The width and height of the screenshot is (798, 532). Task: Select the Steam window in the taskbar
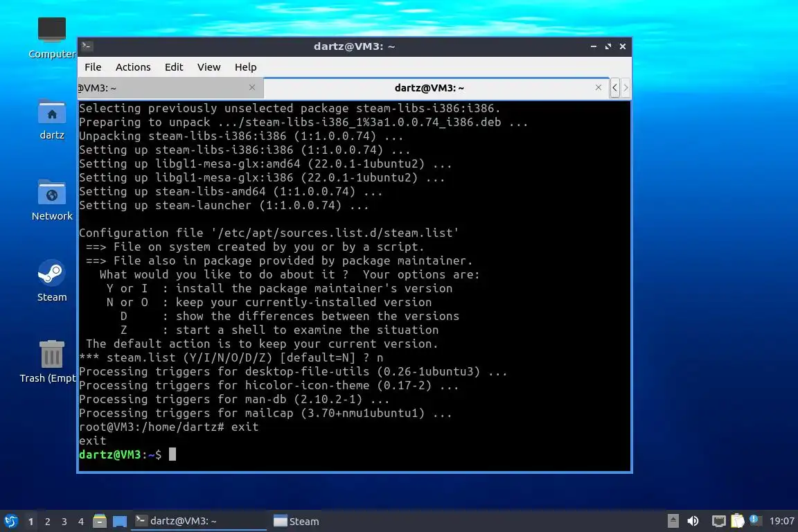click(296, 521)
